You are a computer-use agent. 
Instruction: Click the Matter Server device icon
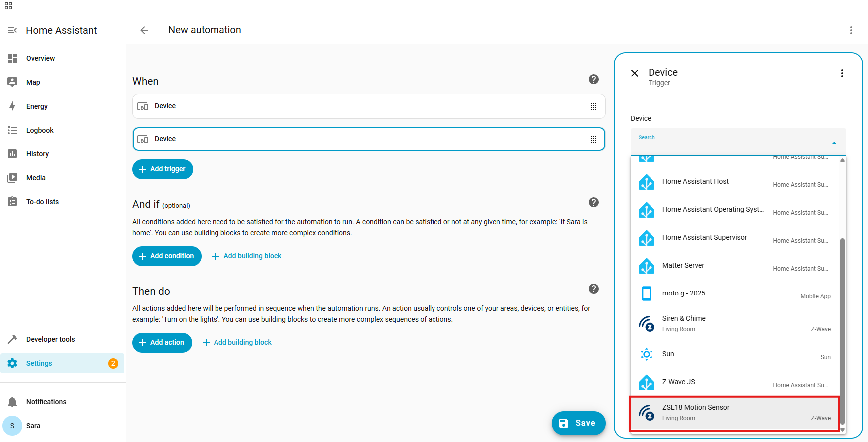tap(647, 266)
